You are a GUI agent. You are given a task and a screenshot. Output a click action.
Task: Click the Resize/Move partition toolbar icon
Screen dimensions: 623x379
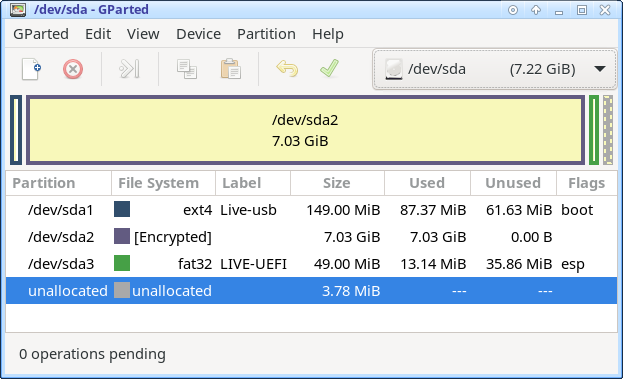[130, 69]
